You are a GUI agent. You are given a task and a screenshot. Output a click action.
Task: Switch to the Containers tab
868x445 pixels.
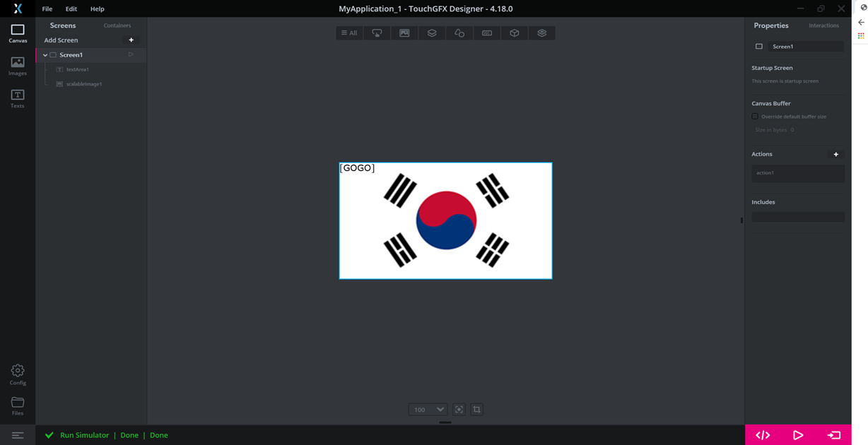click(117, 25)
